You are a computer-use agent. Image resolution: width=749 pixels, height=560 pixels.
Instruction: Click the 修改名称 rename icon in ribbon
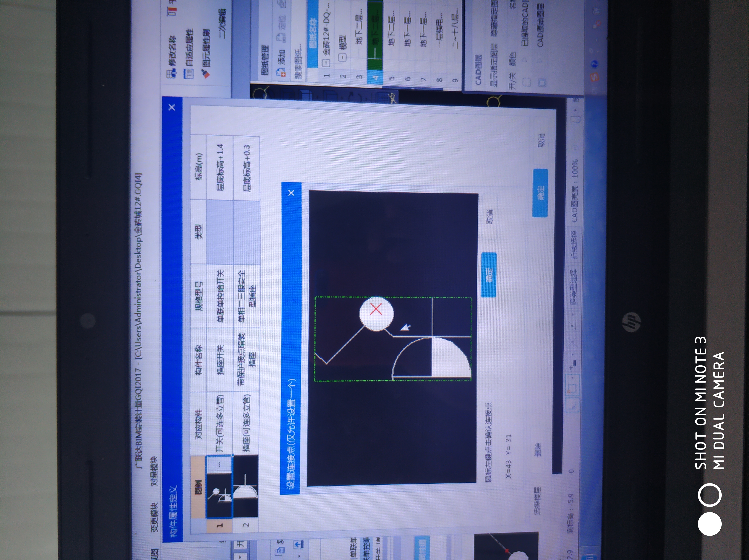pyautogui.click(x=171, y=73)
